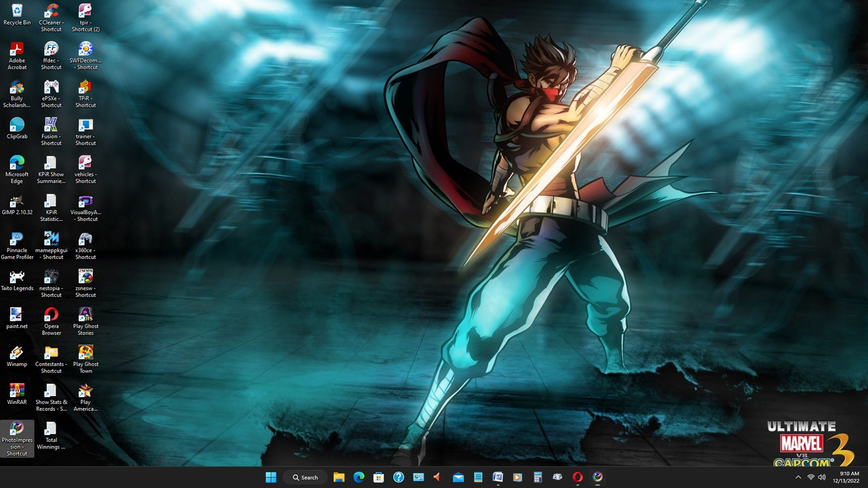
Task: Select the PhotoImpression shortcut icon
Action: (x=17, y=439)
